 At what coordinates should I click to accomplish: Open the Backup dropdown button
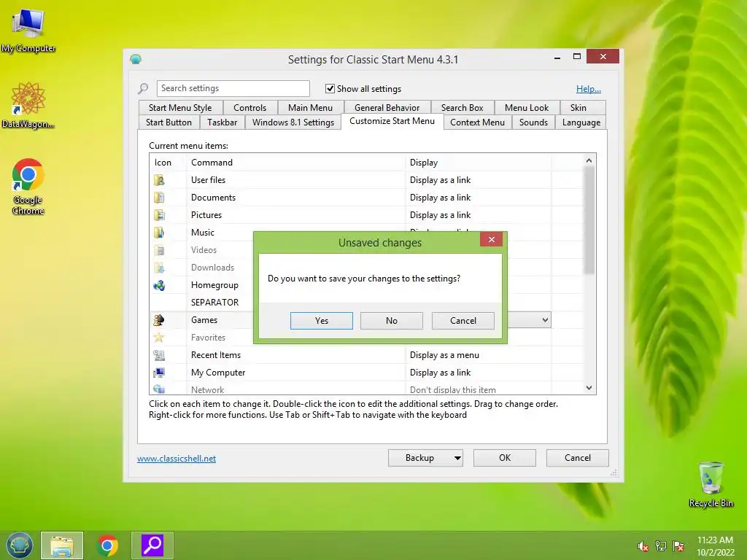[425, 458]
